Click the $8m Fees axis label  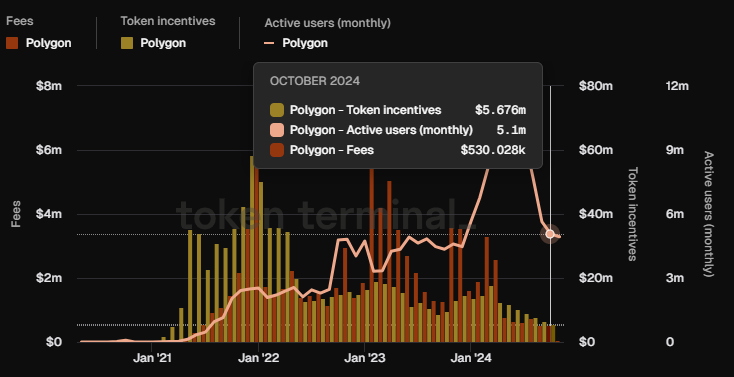tap(49, 86)
